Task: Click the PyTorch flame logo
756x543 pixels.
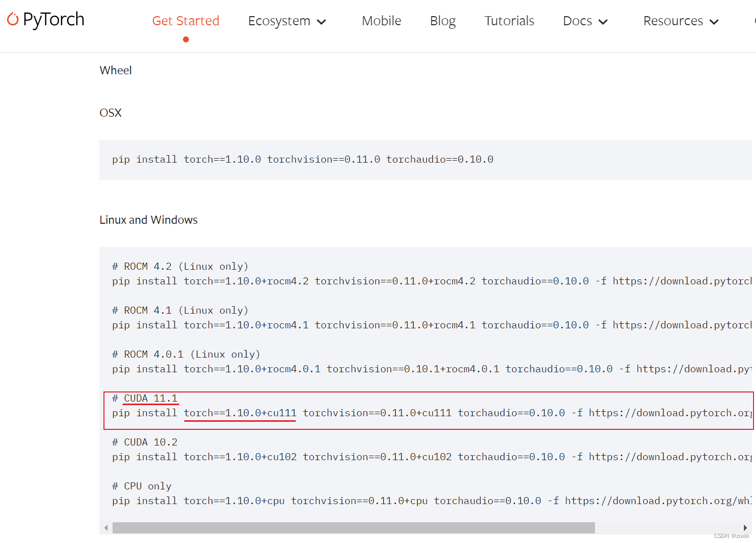Action: pos(14,19)
